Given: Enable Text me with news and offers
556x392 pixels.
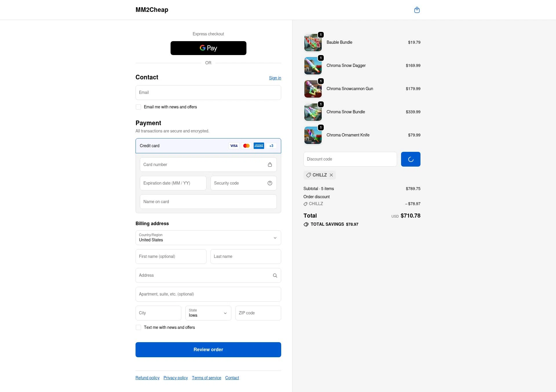Looking at the screenshot, I should click(x=138, y=327).
